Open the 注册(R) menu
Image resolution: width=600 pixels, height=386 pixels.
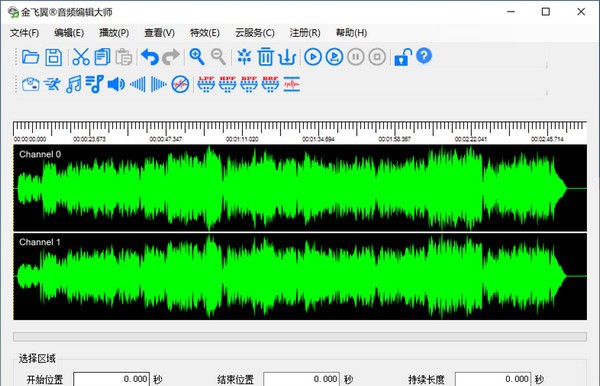305,33
